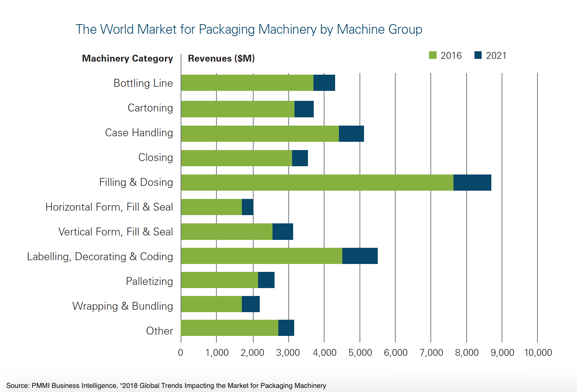Click the Palletizing category label

point(149,282)
